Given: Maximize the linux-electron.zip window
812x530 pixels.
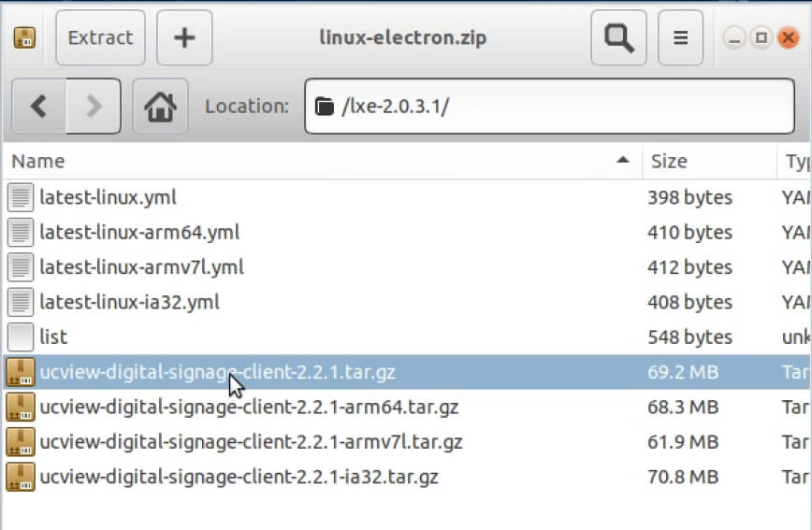Looking at the screenshot, I should 761,37.
